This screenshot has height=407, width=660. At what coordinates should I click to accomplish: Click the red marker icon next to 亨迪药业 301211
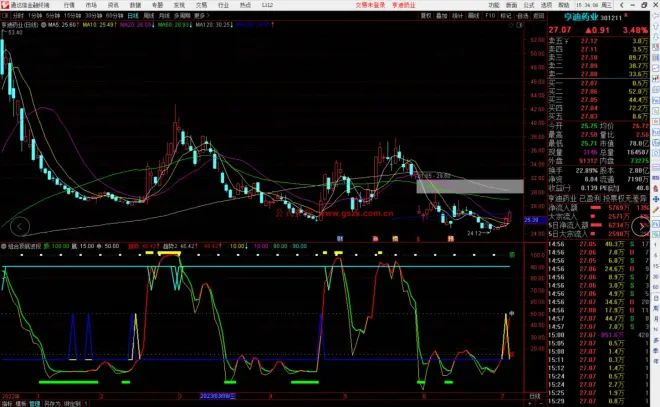pos(629,17)
